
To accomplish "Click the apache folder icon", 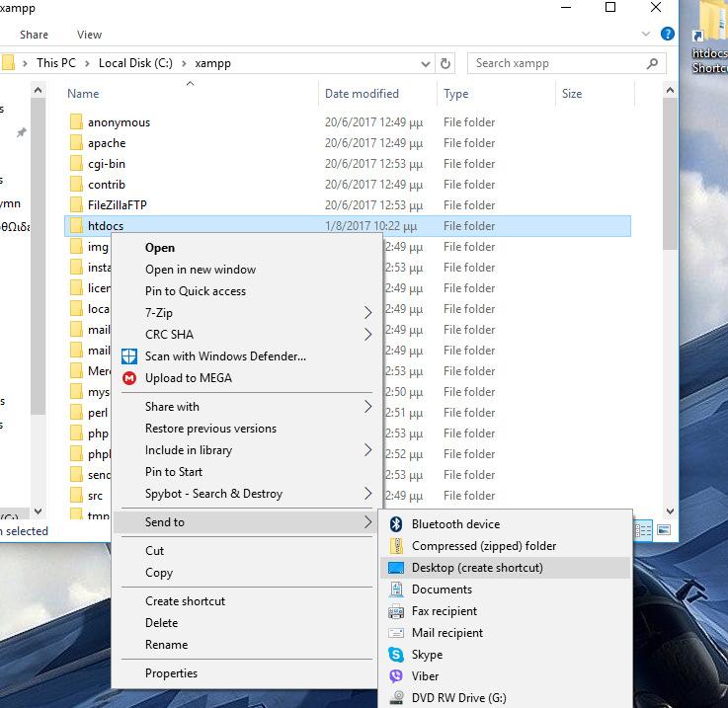I will (76, 142).
